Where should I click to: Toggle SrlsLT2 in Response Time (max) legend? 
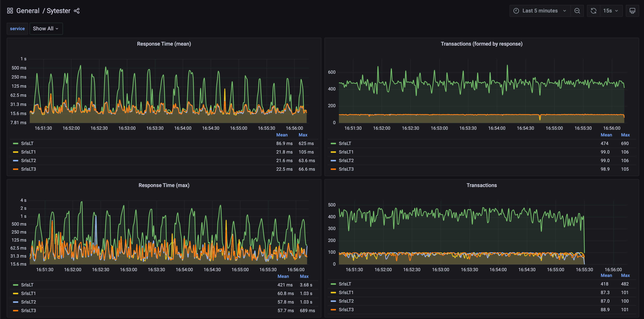coord(28,302)
